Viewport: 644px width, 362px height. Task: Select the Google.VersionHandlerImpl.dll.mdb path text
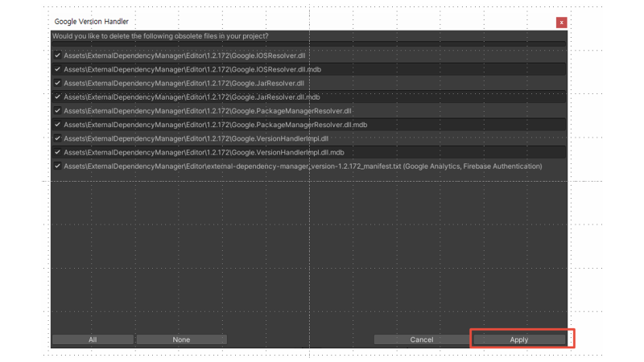point(204,152)
